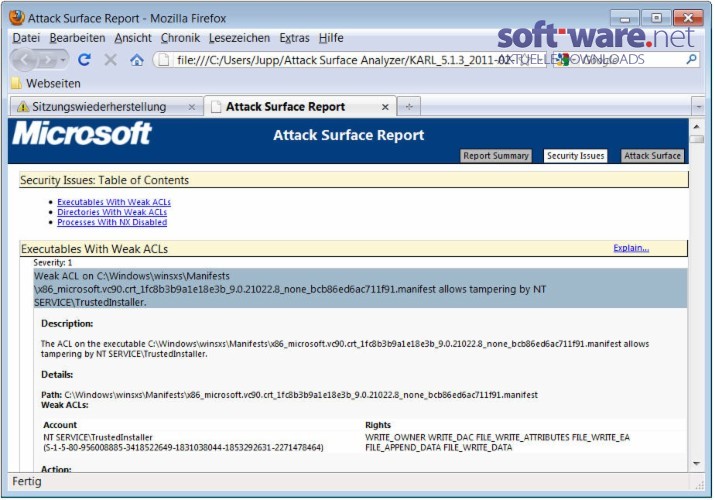This screenshot has width=715, height=500.
Task: Click the Path: line under Details
Action: [x=289, y=395]
